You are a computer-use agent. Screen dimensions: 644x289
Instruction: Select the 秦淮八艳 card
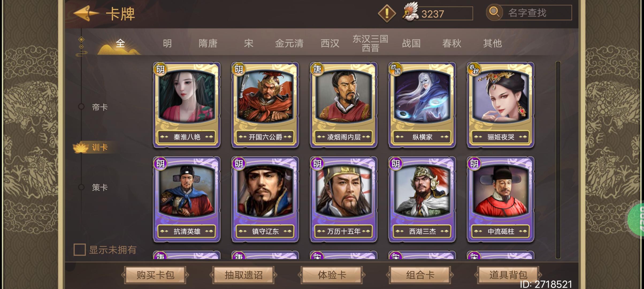(187, 105)
